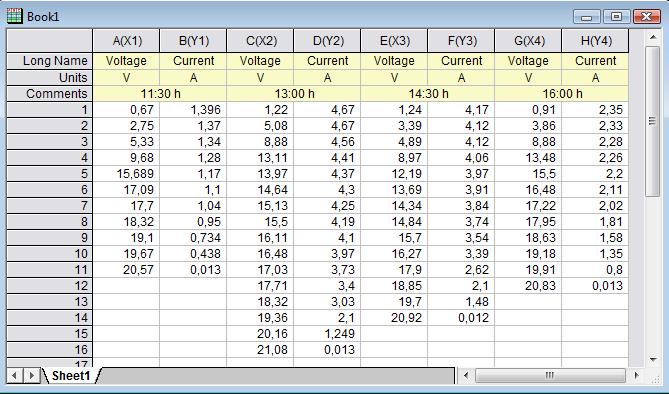This screenshot has height=394, width=669.
Task: Click the vertical scrollbar thumb
Action: coord(653,121)
